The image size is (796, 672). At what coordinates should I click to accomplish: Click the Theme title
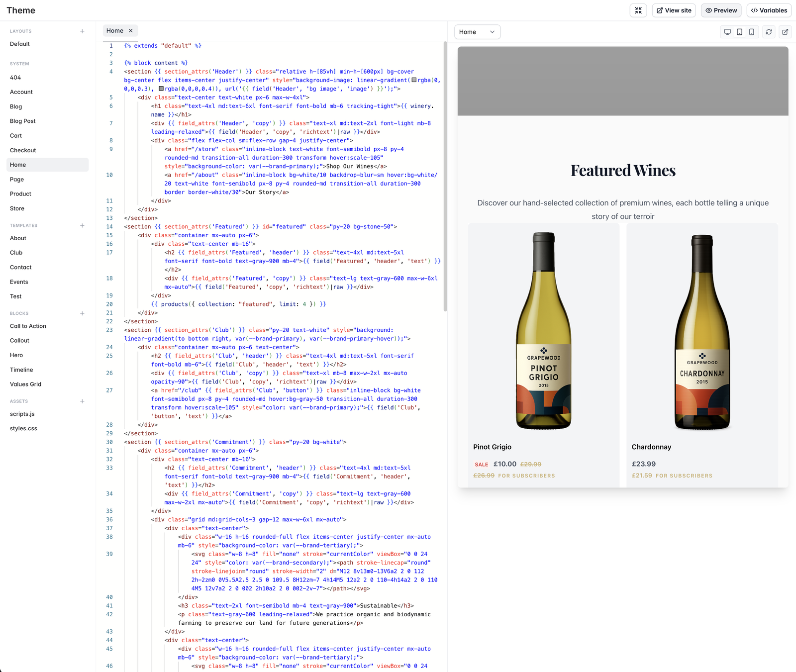click(x=21, y=10)
